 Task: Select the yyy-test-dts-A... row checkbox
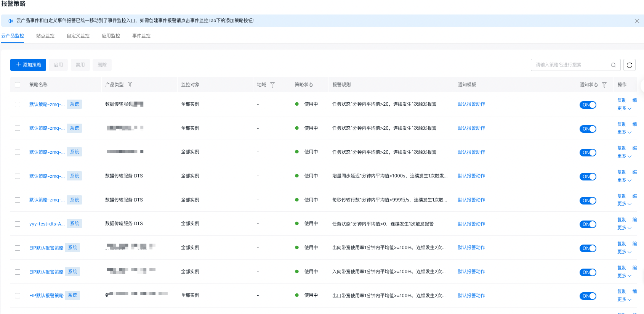[x=18, y=224]
